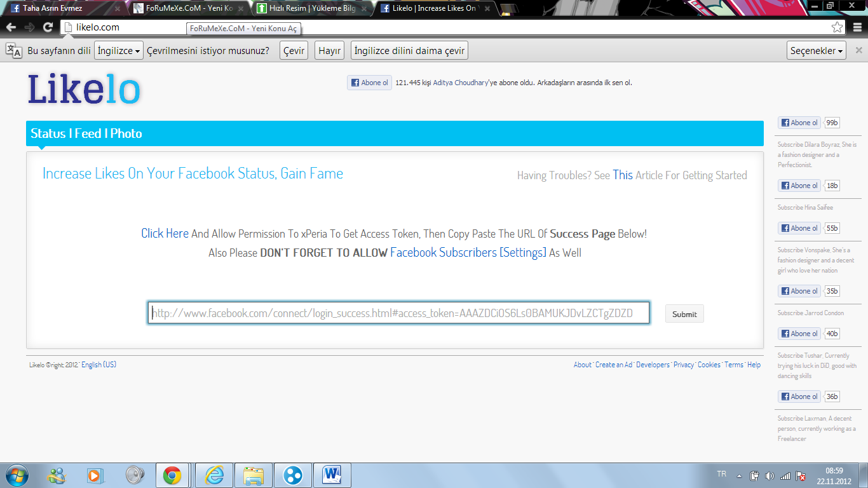Open the About footer link

(582, 365)
